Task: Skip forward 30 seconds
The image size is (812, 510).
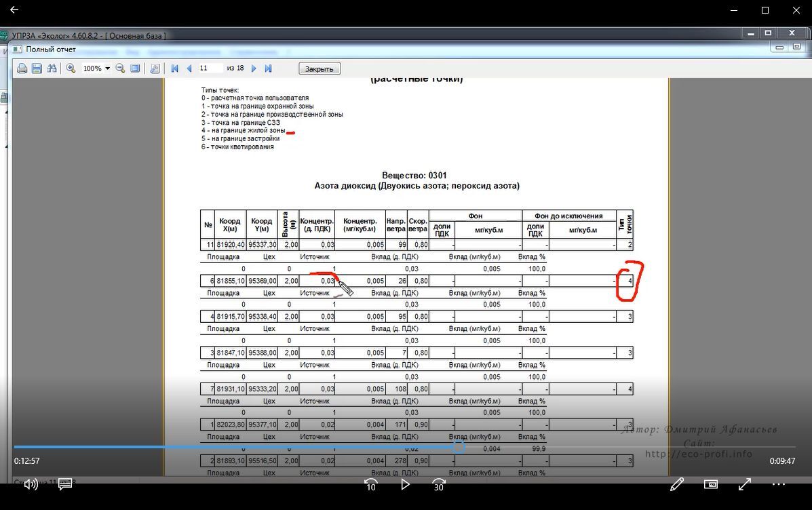Action: point(439,484)
